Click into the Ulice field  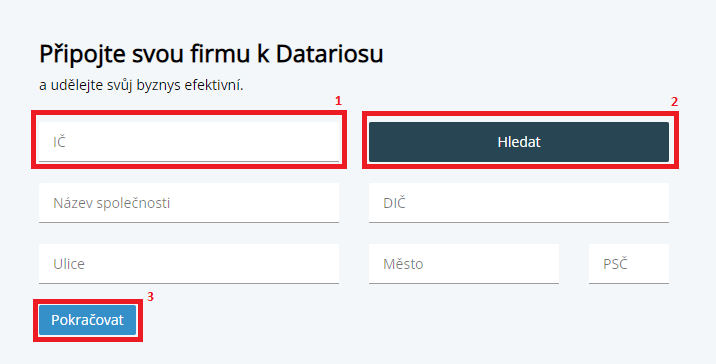tap(189, 264)
